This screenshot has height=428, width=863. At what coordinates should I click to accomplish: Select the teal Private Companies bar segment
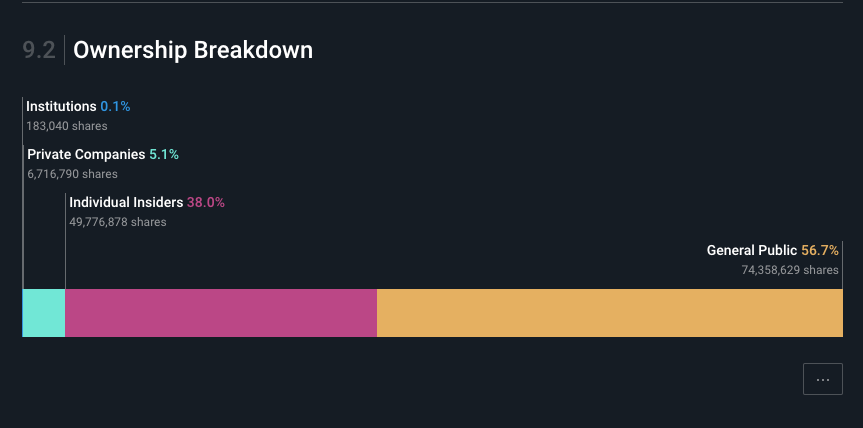[x=44, y=313]
